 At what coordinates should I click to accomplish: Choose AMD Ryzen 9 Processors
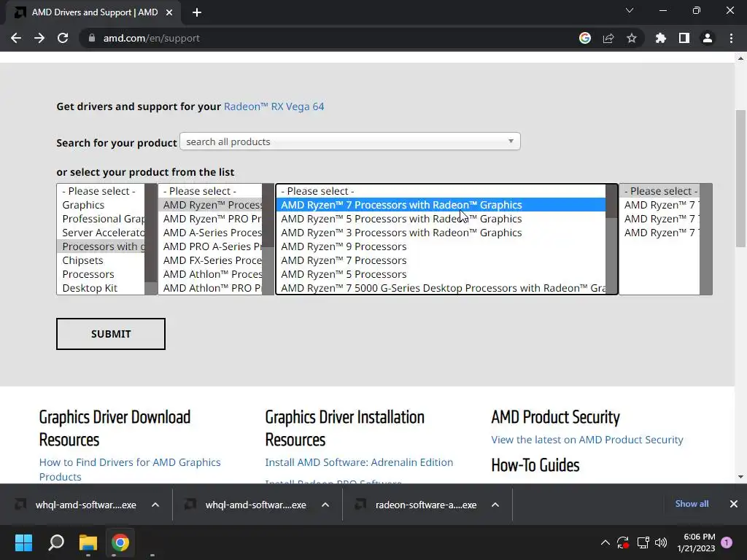tap(441, 246)
